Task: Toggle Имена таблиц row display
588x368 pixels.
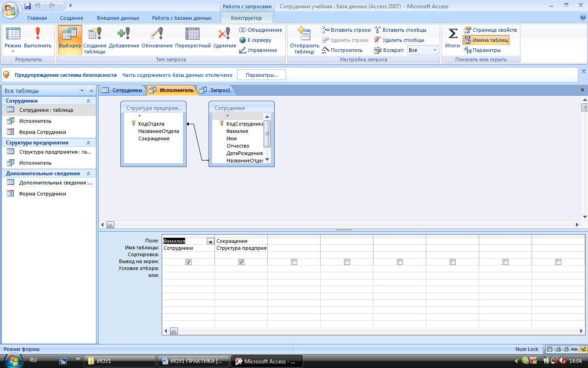Action: pyautogui.click(x=486, y=40)
